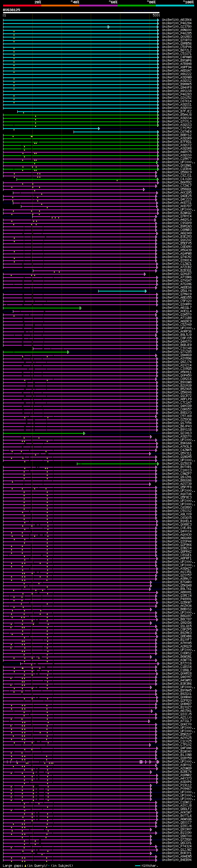Click the cyan alignment bar of UniRef100_Q5ULY4

122,291
